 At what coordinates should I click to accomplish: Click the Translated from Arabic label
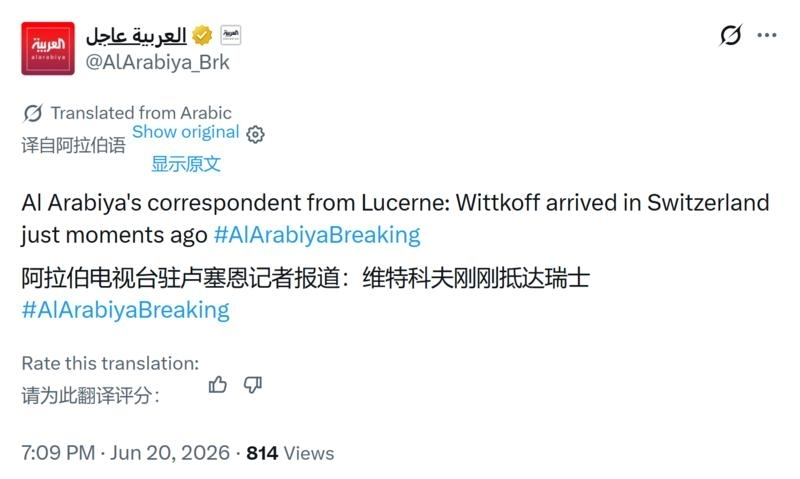141,113
